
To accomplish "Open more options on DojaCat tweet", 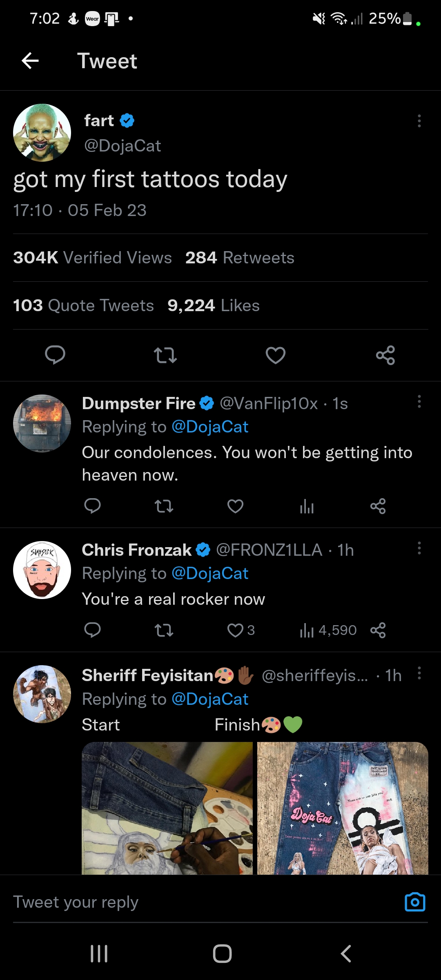I will pyautogui.click(x=419, y=121).
